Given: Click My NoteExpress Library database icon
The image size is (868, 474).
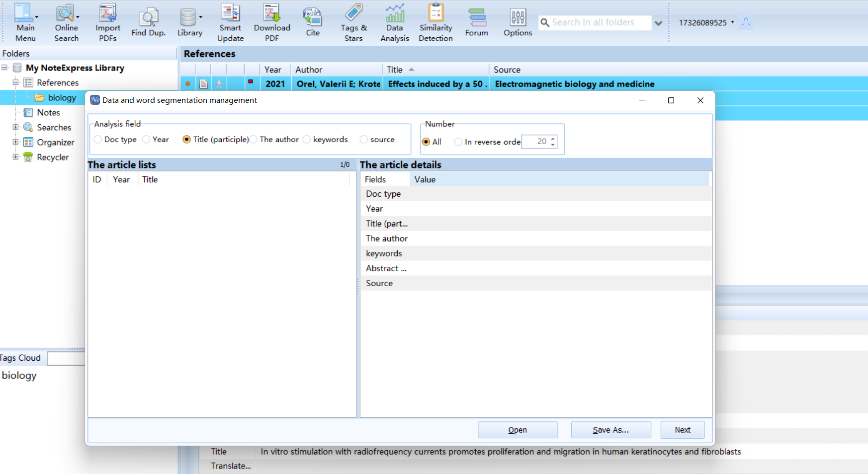Looking at the screenshot, I should point(17,68).
